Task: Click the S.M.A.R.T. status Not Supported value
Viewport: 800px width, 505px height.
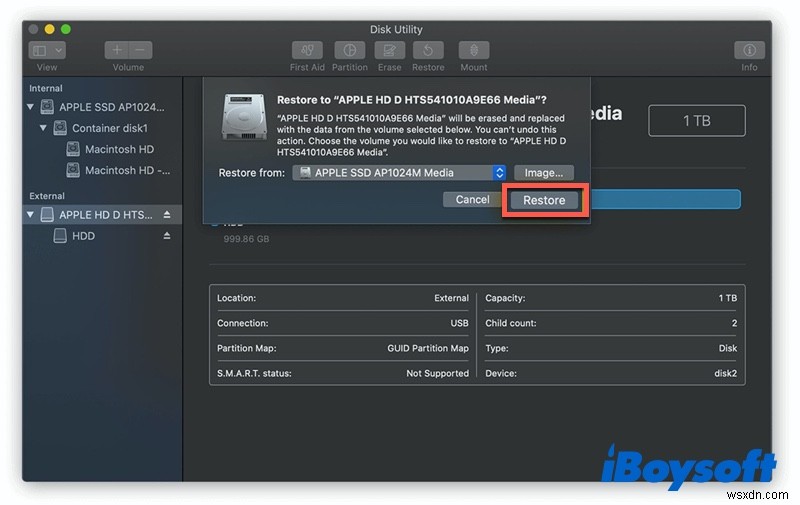Action: pyautogui.click(x=437, y=373)
